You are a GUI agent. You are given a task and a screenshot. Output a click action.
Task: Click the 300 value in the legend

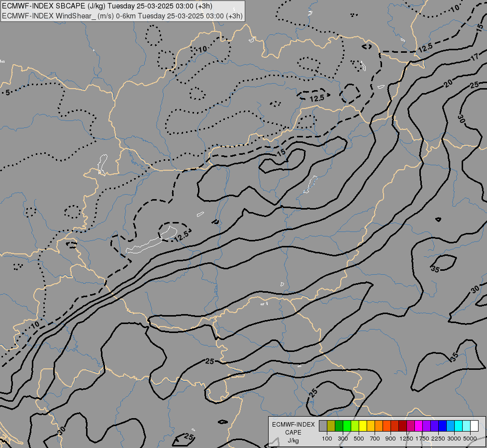point(343,439)
